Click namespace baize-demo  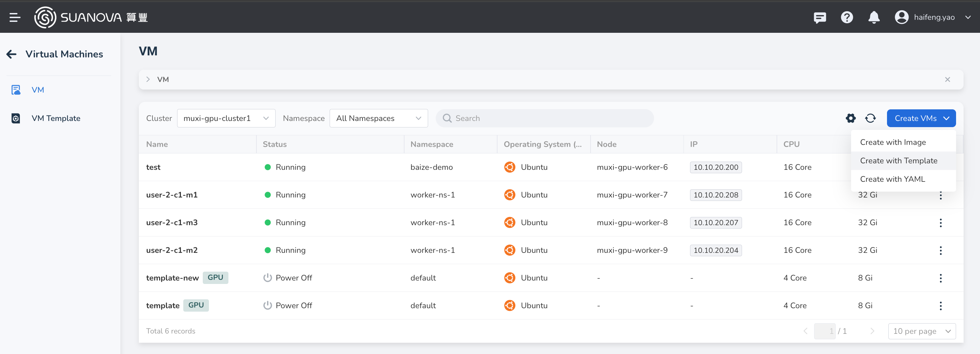pos(432,167)
